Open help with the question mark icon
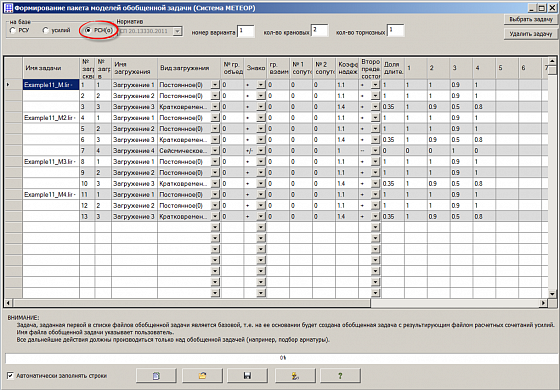The width and height of the screenshot is (560, 390). 340,375
